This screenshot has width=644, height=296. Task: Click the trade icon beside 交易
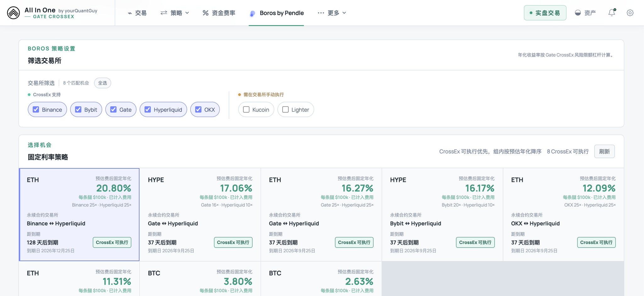[130, 13]
